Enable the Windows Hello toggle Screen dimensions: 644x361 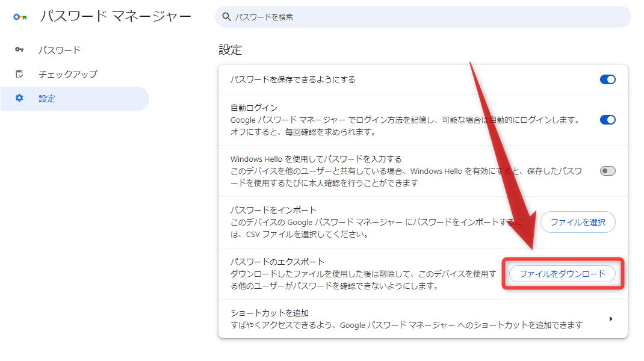(x=607, y=171)
